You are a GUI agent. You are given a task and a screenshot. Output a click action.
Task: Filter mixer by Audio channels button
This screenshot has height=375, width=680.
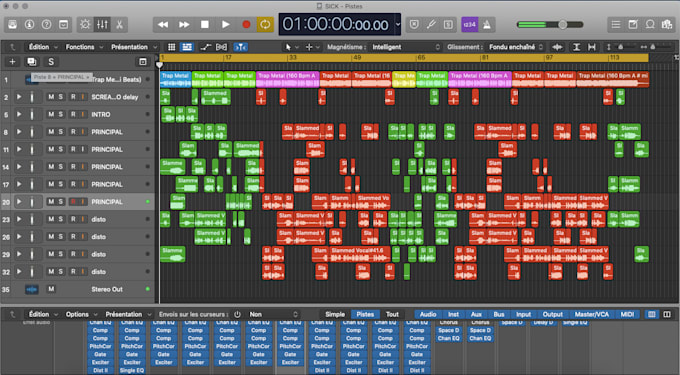(428, 314)
